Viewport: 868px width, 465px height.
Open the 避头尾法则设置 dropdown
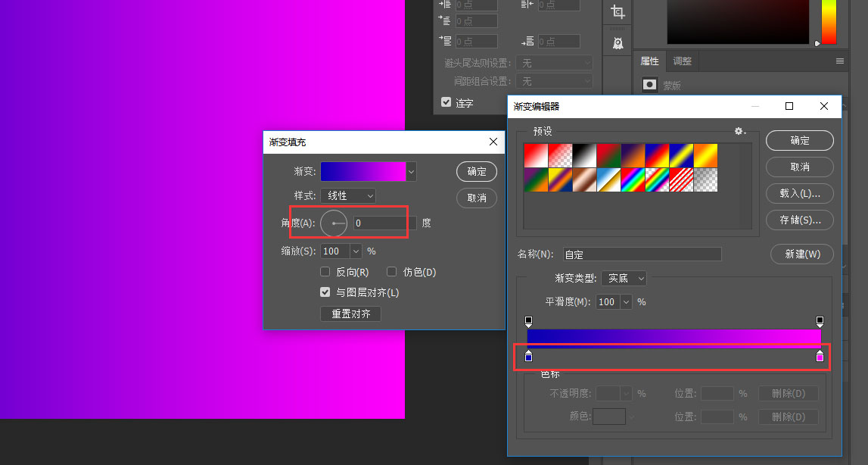[554, 63]
